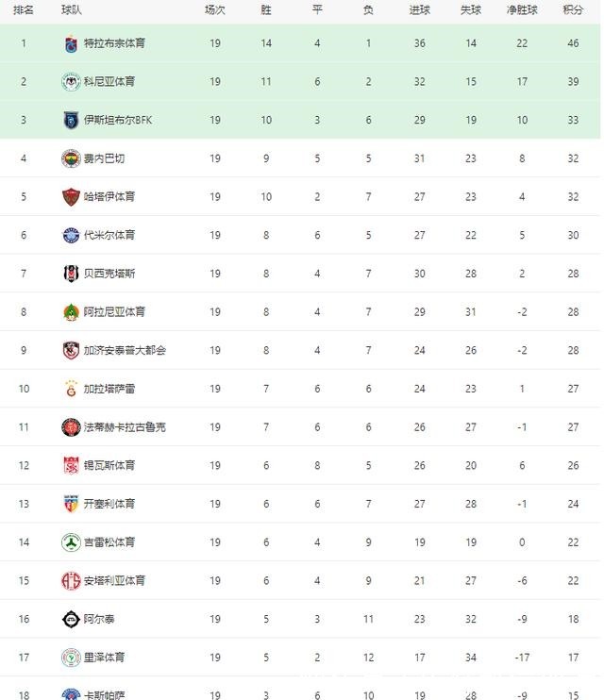Sort table by 积分 column header
Screen dimensions: 604x700
click(x=573, y=9)
